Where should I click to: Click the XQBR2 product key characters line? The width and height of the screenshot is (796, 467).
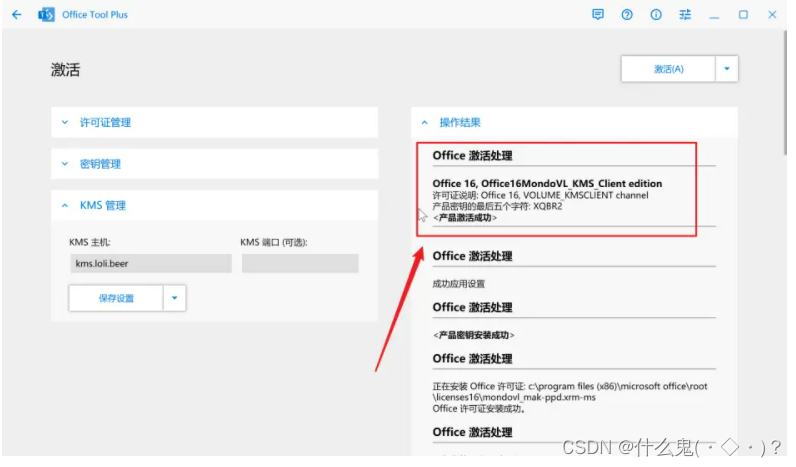tap(498, 207)
